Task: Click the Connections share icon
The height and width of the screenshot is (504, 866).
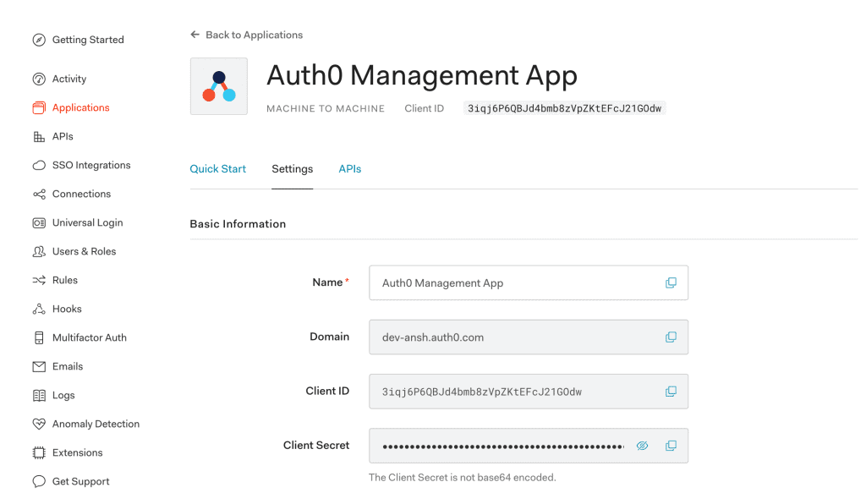Action: point(39,194)
